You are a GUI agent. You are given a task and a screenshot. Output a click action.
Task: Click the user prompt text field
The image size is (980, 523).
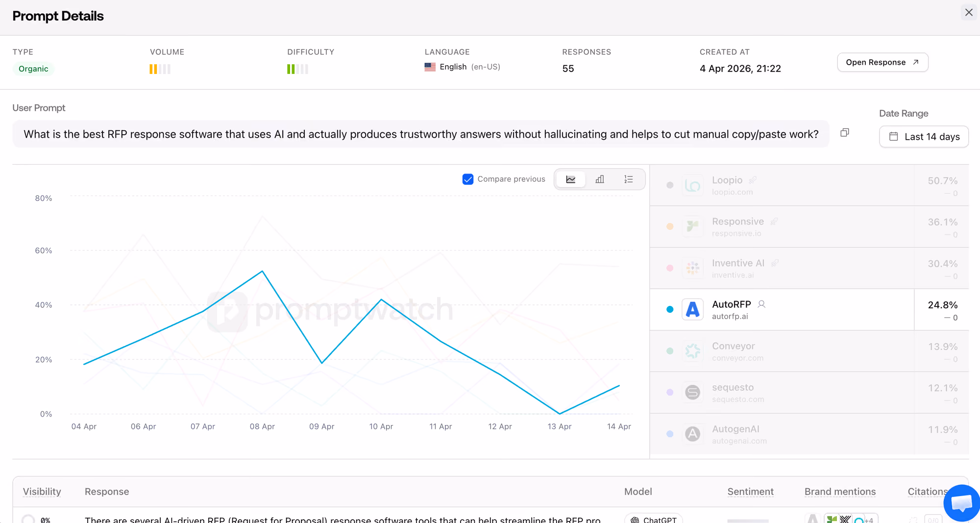pos(421,134)
